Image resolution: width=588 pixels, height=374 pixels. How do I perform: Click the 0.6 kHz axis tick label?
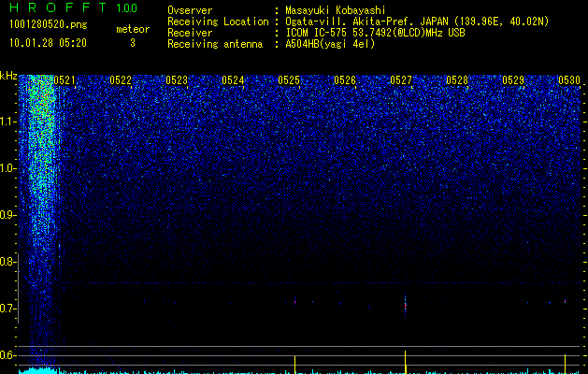(8, 355)
